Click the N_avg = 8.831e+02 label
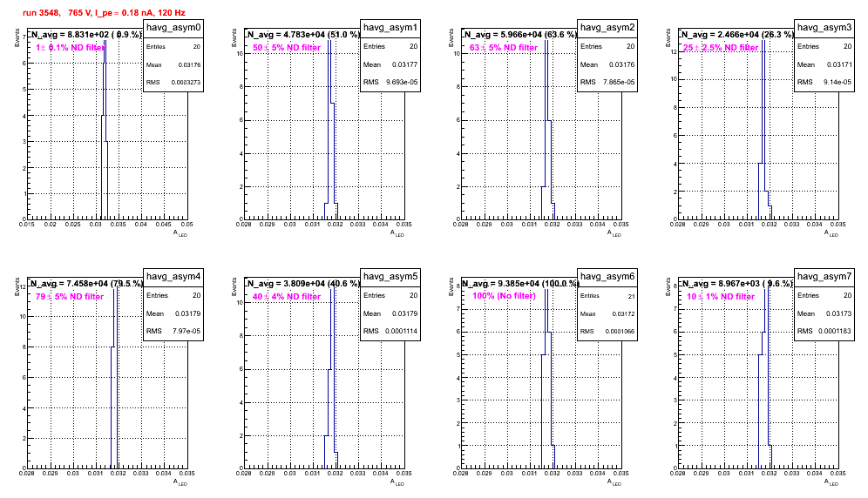The height and width of the screenshot is (498, 868). 86,34
